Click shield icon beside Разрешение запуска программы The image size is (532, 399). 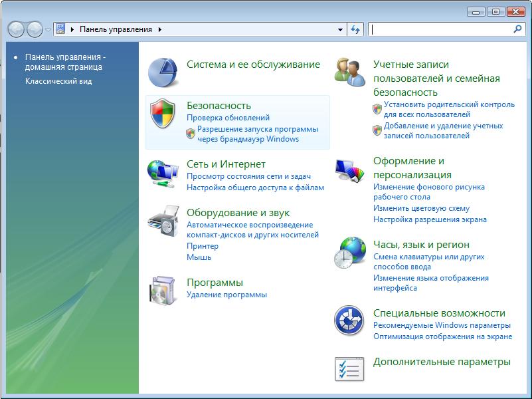[x=191, y=134]
